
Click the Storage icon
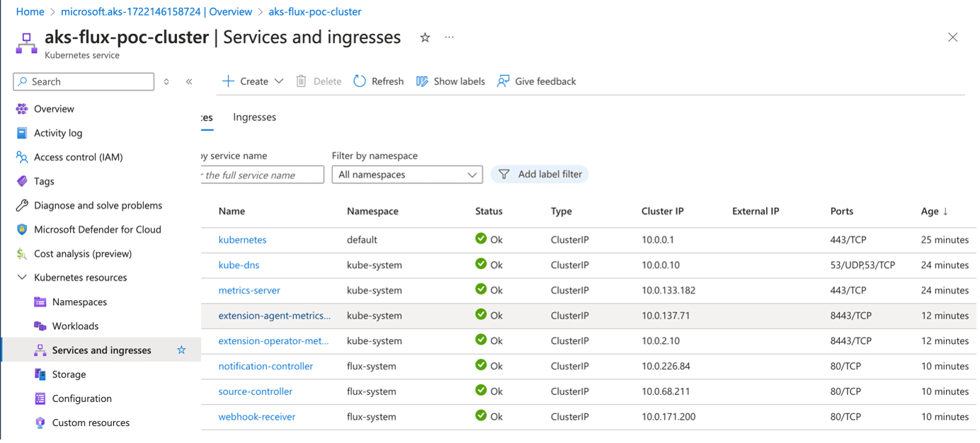[40, 374]
